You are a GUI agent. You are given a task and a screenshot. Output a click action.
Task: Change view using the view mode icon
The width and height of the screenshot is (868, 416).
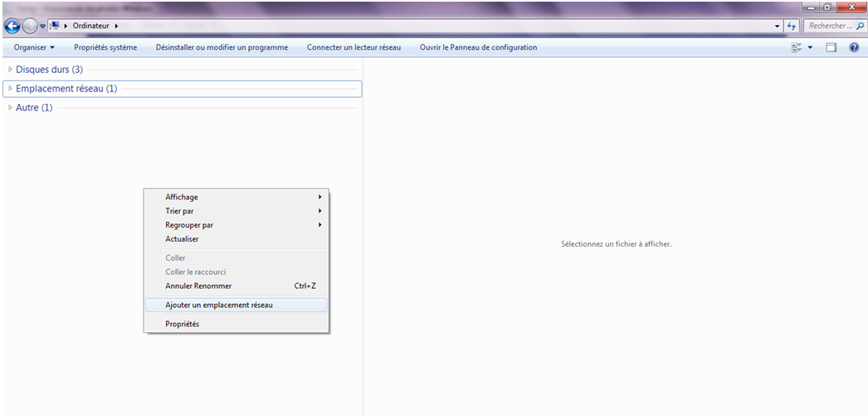pos(797,47)
